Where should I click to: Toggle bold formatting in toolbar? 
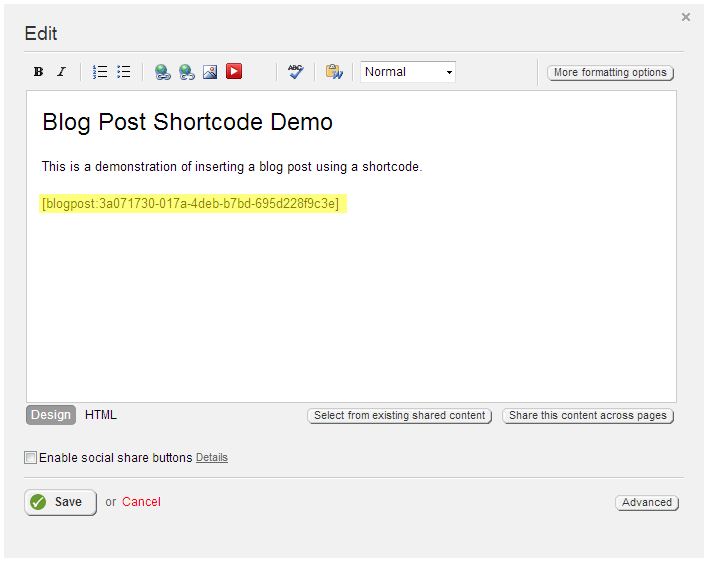click(38, 72)
